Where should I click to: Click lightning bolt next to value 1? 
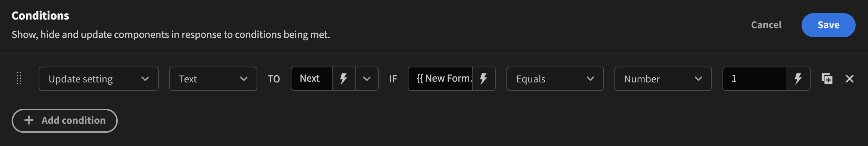(798, 79)
